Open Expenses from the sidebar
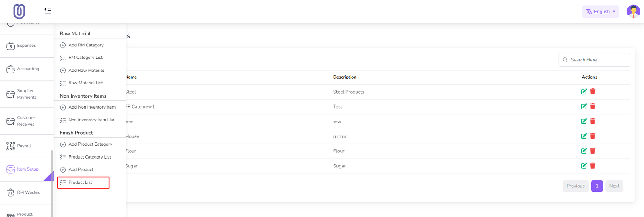The width and height of the screenshot is (644, 217). tap(26, 46)
